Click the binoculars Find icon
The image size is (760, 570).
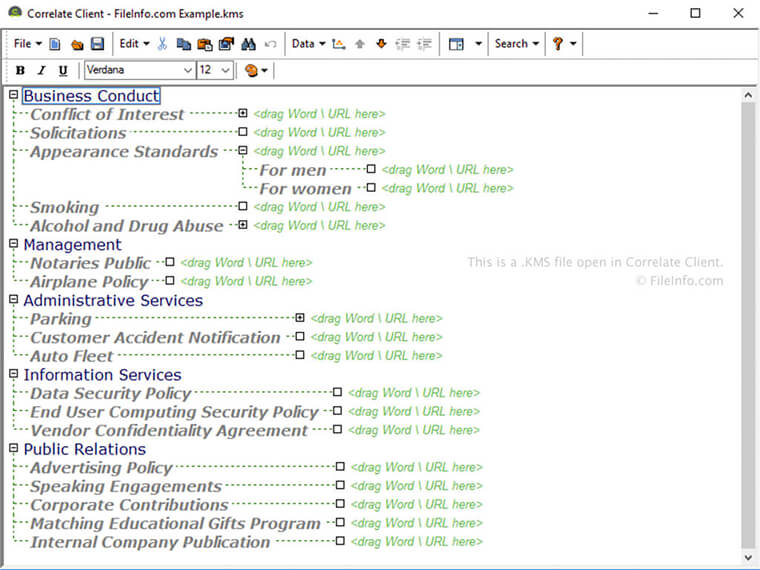[248, 44]
